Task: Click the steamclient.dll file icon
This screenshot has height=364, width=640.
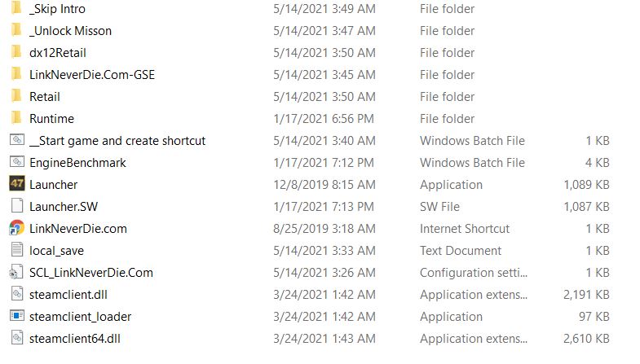Action: (17, 294)
